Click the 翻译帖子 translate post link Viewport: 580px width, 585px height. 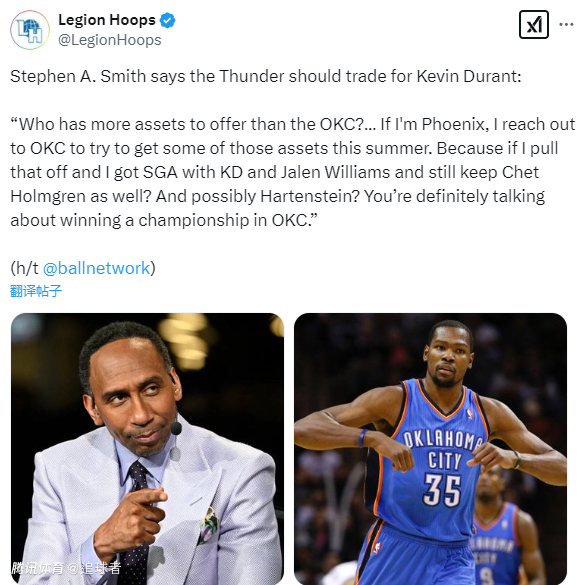(x=36, y=291)
